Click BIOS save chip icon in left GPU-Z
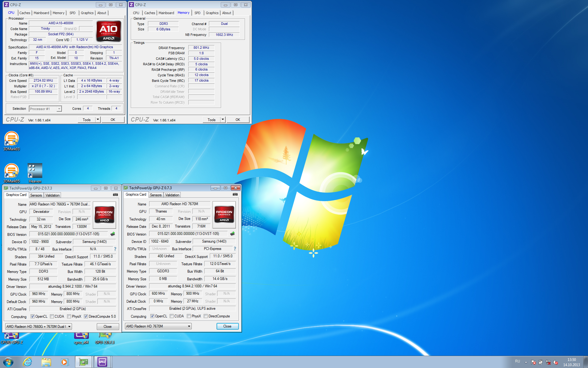Screen dimensions: 588x368 [x=113, y=234]
